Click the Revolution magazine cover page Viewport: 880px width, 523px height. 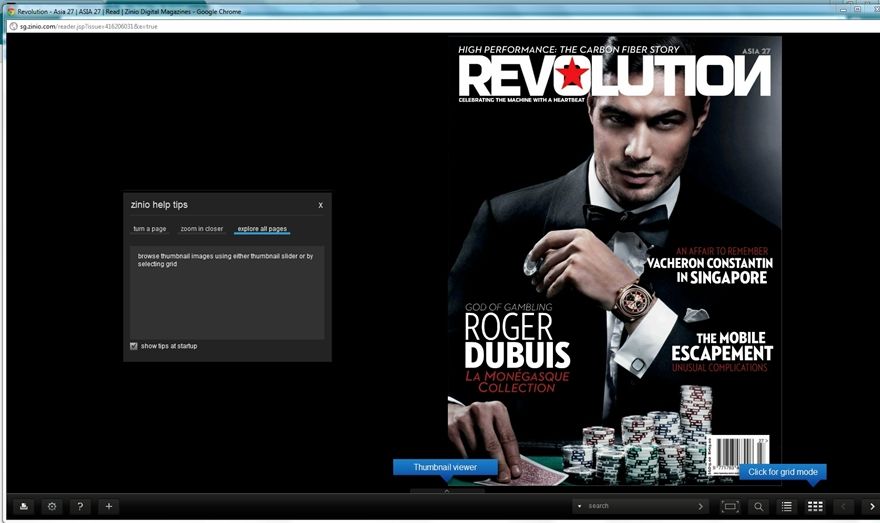615,260
